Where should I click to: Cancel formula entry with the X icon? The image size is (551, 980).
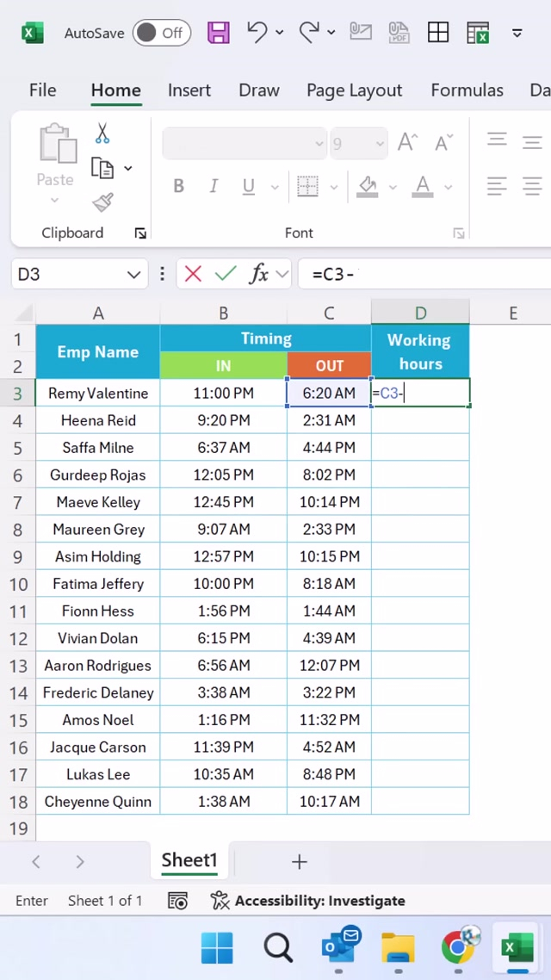[193, 274]
